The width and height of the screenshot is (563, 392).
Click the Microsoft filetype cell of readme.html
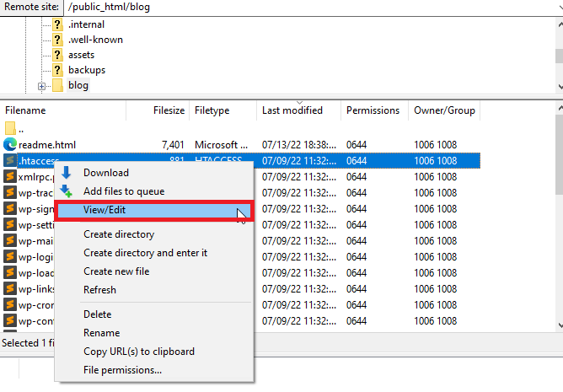pos(221,145)
